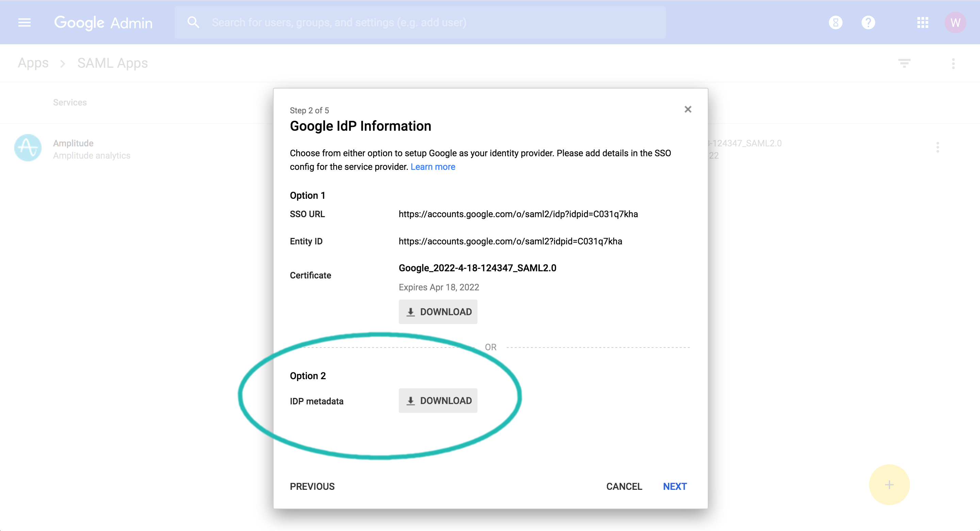Click PREVIOUS to go back a step
980x531 pixels.
point(312,486)
